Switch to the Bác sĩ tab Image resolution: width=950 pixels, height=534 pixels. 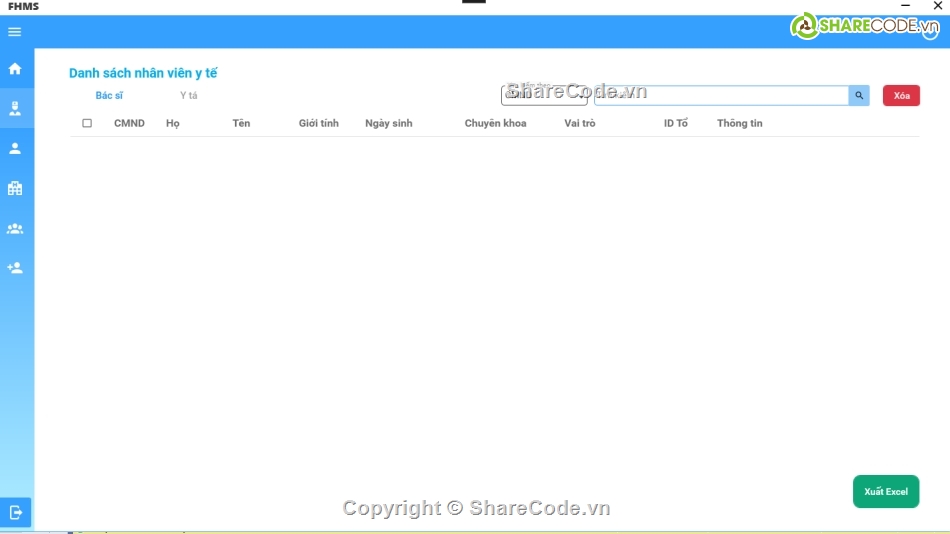coord(109,96)
